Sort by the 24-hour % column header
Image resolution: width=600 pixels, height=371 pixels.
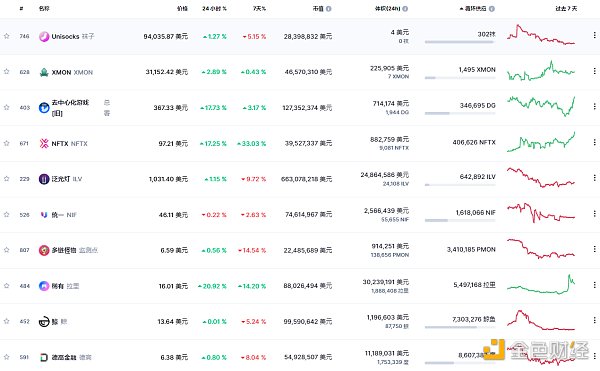click(x=214, y=8)
